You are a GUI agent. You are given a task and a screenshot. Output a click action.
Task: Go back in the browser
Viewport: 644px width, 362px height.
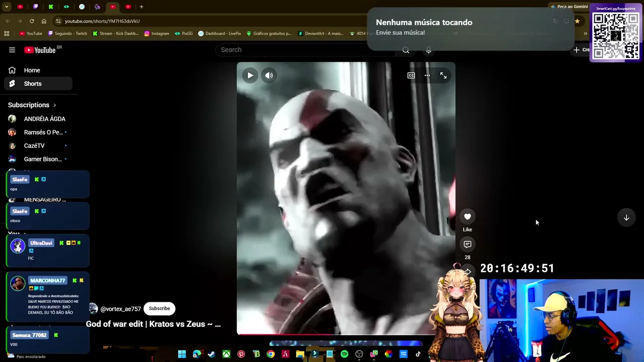(8, 21)
